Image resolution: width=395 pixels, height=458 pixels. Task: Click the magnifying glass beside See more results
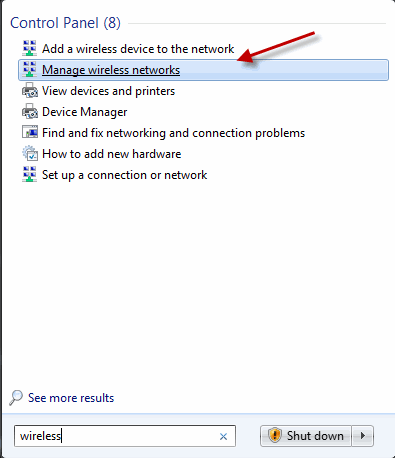tap(16, 398)
